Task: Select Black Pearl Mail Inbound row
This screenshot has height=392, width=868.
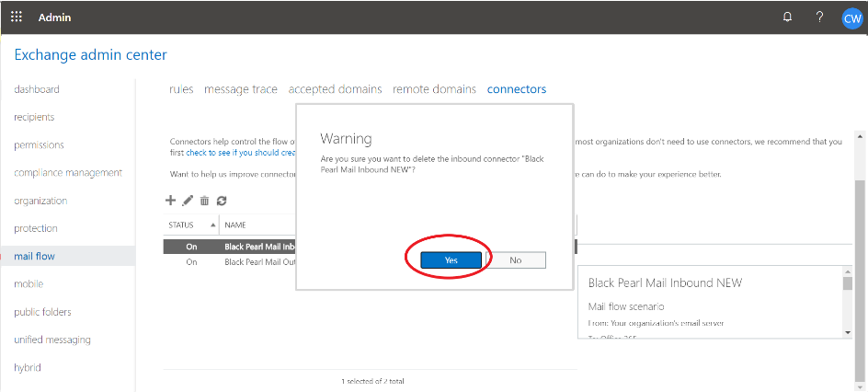Action: pos(230,247)
